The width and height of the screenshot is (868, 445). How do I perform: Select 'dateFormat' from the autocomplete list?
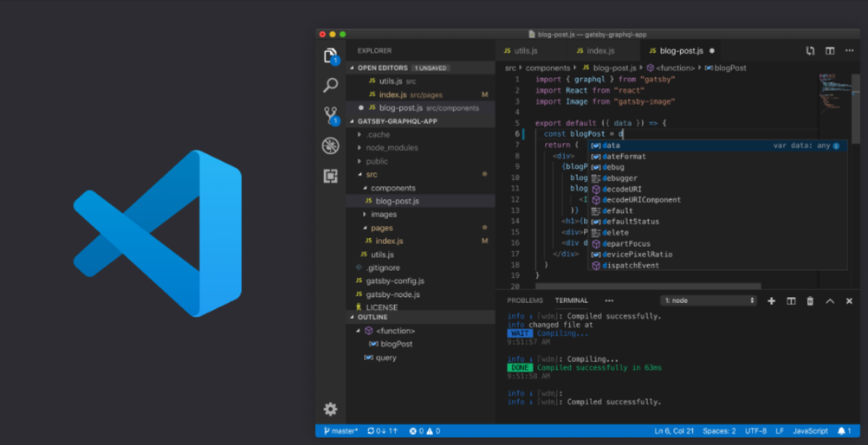[624, 157]
